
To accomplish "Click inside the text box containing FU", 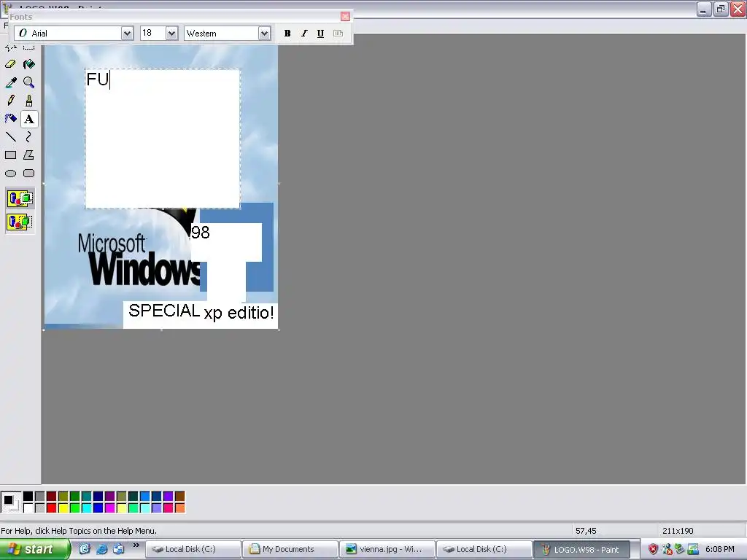I will [163, 139].
